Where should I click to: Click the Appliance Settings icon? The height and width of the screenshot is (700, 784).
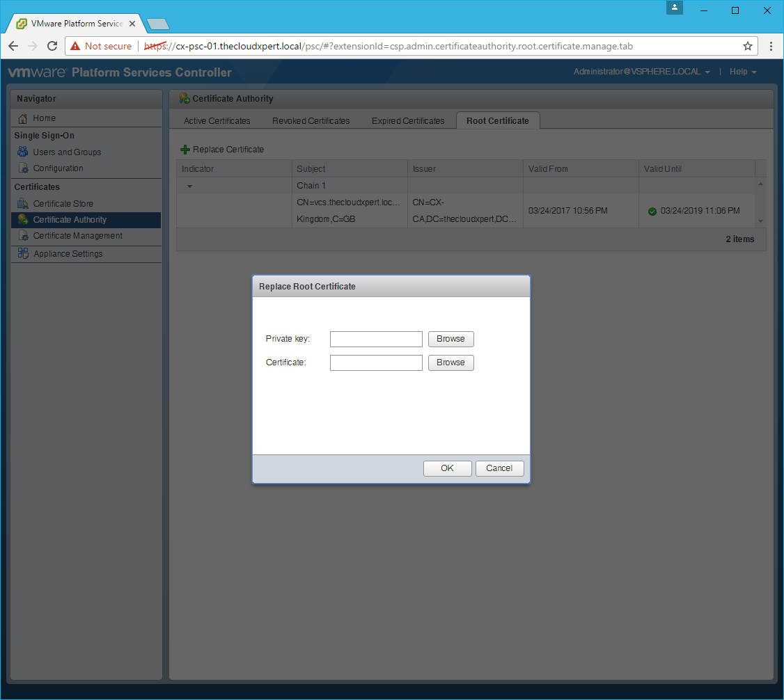[23, 254]
